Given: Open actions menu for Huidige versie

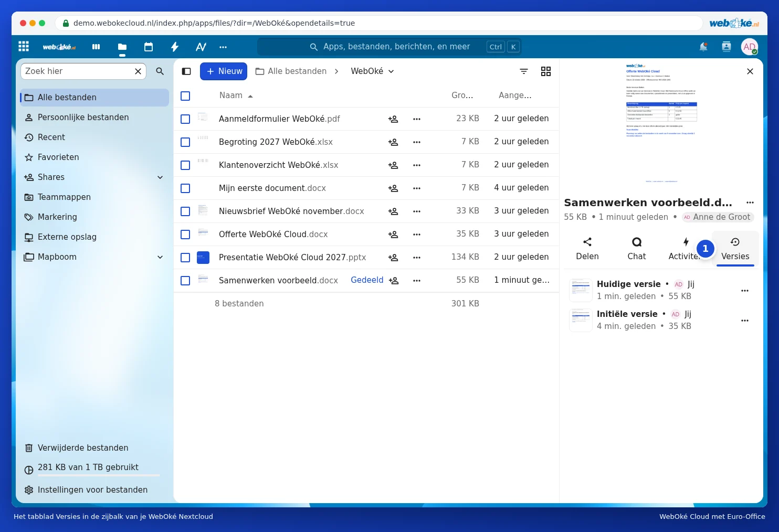Looking at the screenshot, I should (745, 290).
